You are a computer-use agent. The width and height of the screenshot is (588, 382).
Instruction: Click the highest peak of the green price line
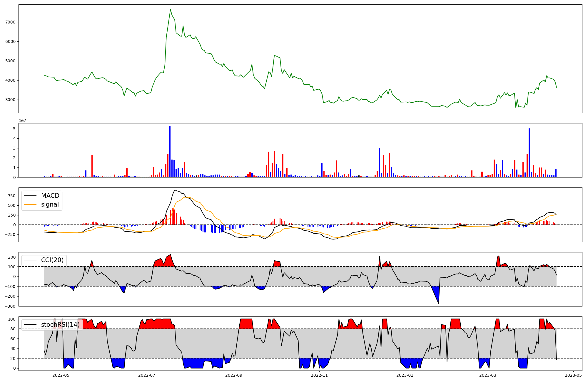[171, 9]
